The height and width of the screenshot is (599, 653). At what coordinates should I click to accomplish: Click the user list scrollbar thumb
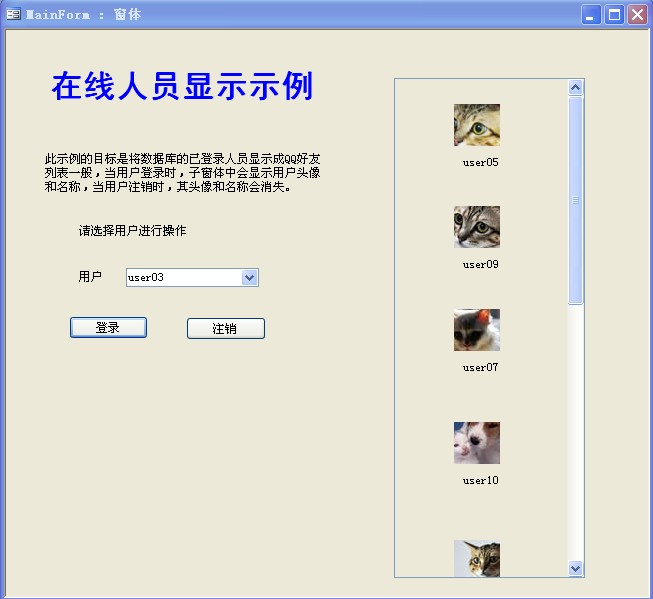(x=576, y=200)
